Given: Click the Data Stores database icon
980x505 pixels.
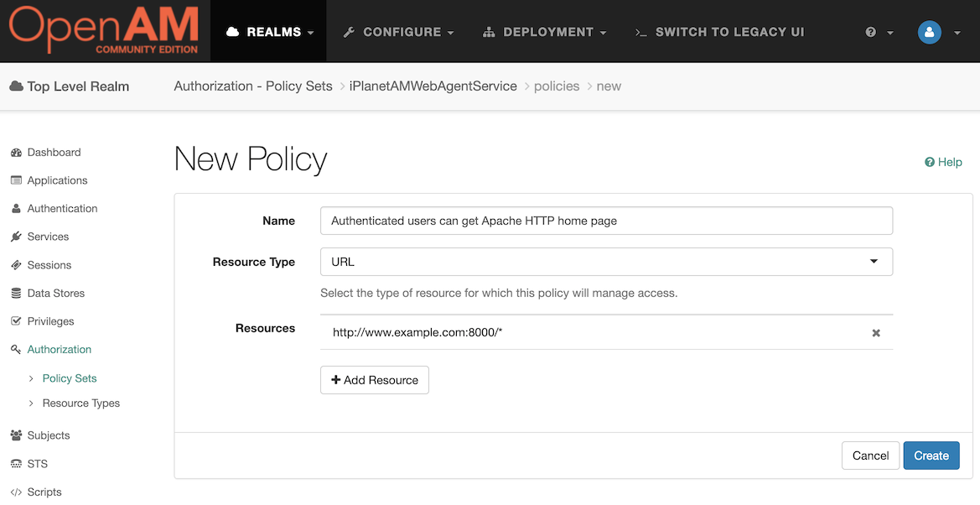Looking at the screenshot, I should click(x=16, y=293).
